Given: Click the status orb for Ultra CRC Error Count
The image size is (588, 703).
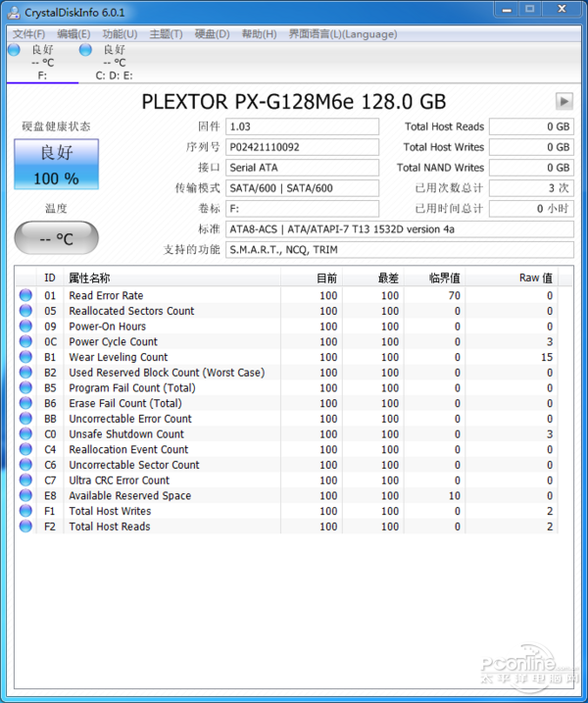Looking at the screenshot, I should pyautogui.click(x=25, y=480).
